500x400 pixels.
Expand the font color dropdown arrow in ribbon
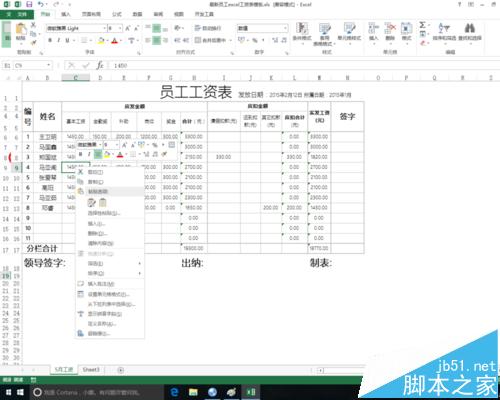[x=121, y=40]
